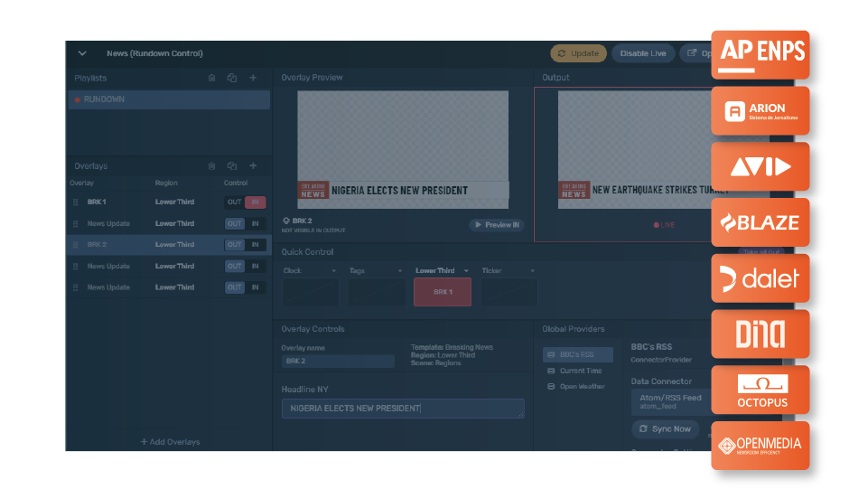This screenshot has width=868, height=489.
Task: Click the Overlays panel trash icon
Action: 211,166
